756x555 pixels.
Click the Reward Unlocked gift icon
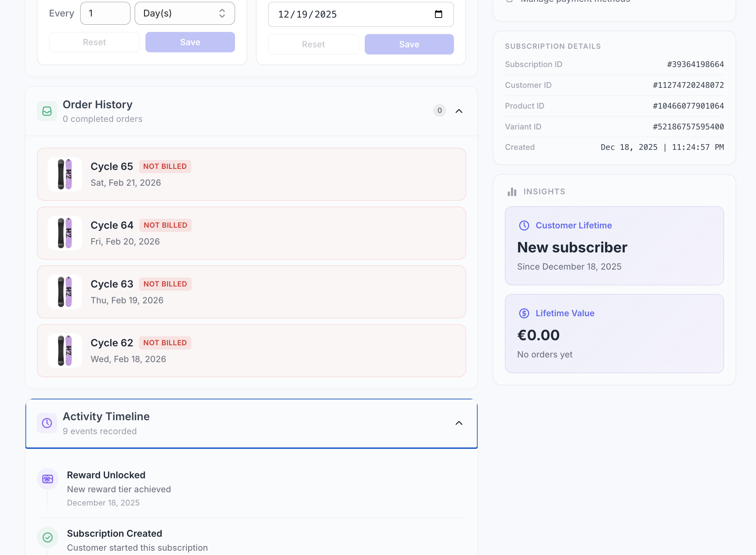pyautogui.click(x=48, y=479)
